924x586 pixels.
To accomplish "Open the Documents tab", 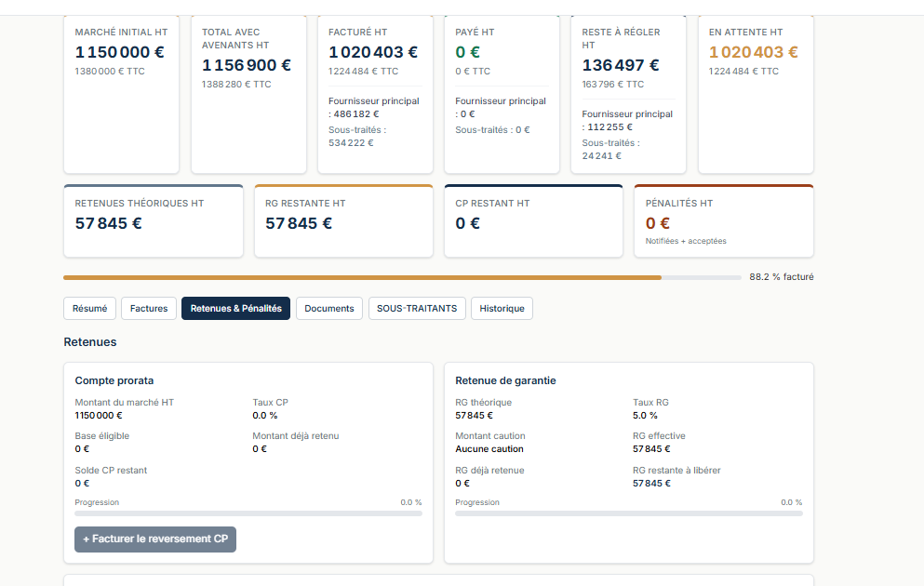I will [x=328, y=309].
